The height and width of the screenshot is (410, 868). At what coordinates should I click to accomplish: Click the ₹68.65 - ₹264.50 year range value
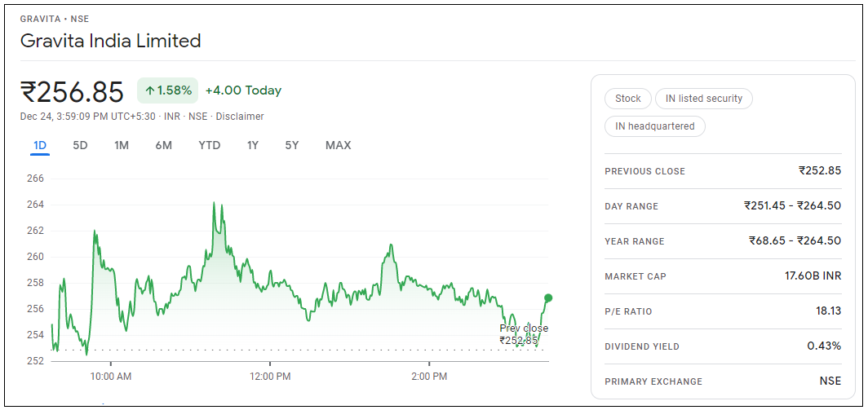point(795,240)
